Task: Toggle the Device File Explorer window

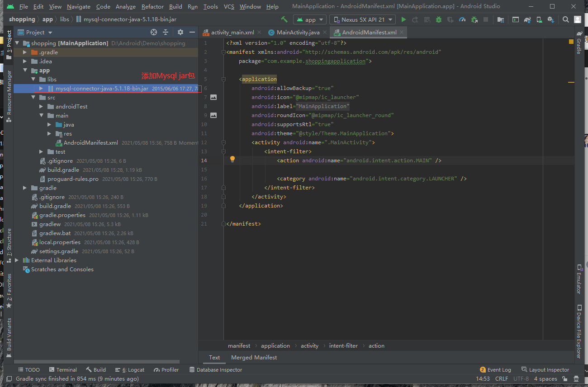Action: pos(579,332)
